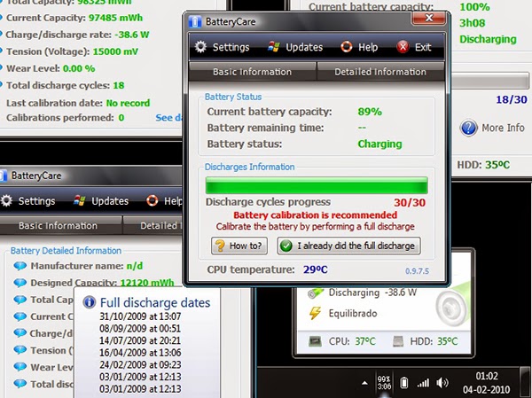Click Updates in the front BatteryCare window
532x398 pixels.
[294, 47]
